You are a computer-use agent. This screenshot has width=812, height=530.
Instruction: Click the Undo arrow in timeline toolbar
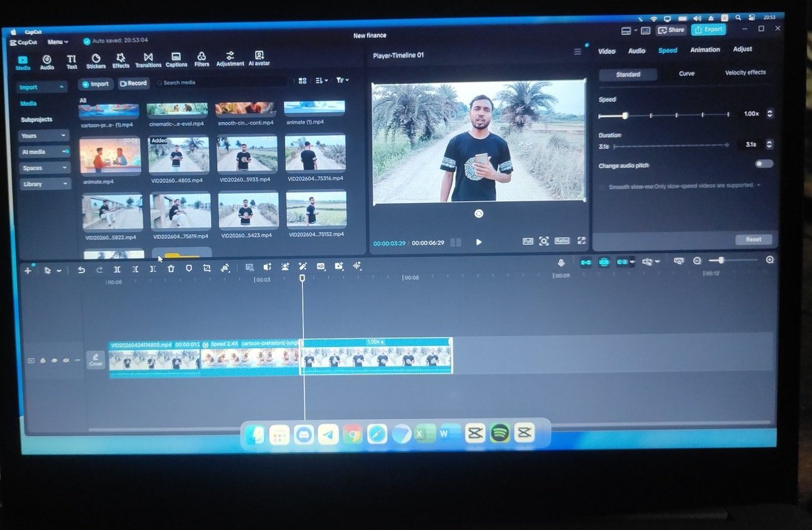(82, 269)
